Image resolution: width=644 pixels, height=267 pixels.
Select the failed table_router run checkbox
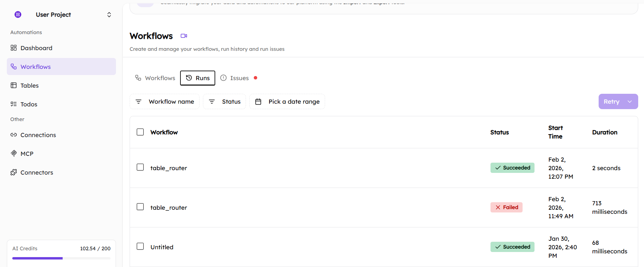pos(140,207)
